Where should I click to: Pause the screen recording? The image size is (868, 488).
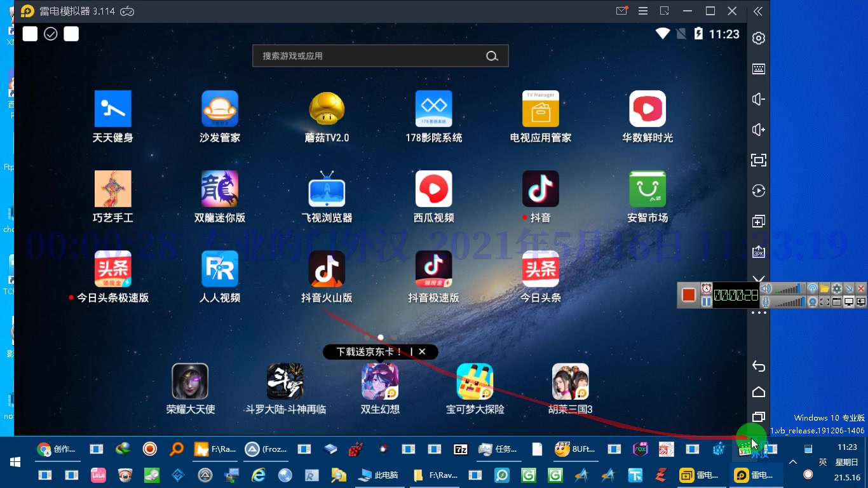click(707, 302)
